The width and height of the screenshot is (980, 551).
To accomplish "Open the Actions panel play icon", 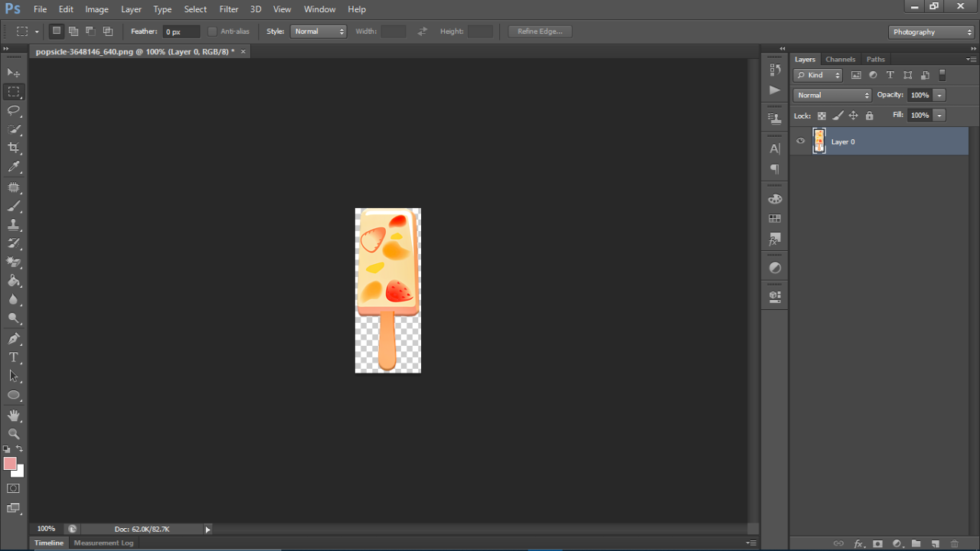I will [775, 90].
